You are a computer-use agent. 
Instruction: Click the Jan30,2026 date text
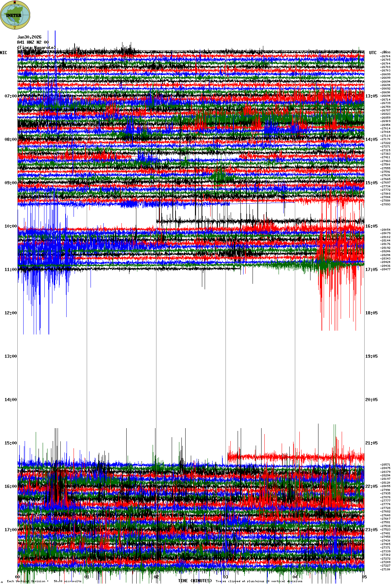(x=29, y=37)
